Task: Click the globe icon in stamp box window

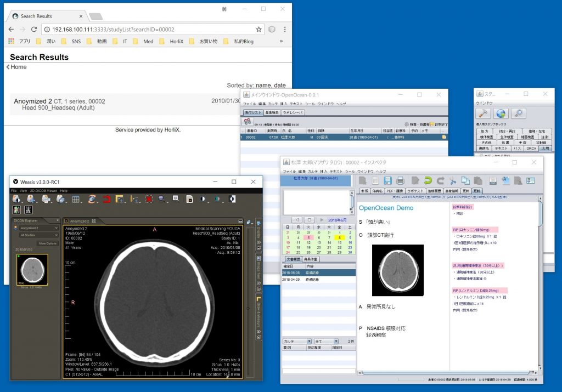Action: (x=501, y=113)
